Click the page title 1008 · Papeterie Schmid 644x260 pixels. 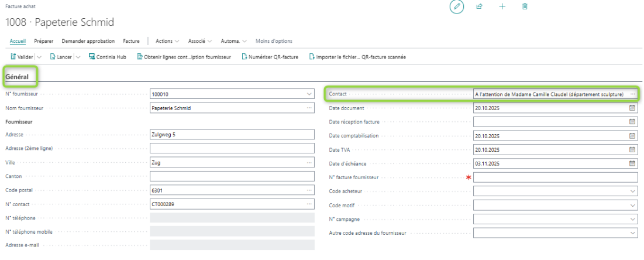click(x=60, y=22)
